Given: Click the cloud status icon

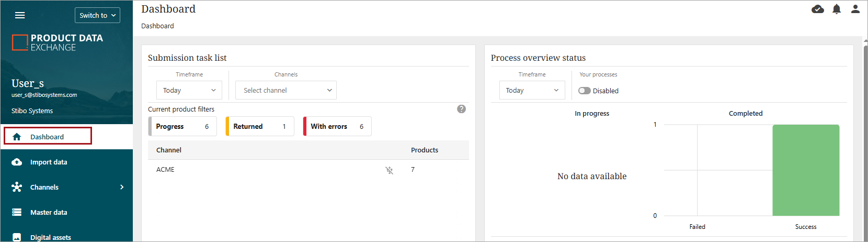Looking at the screenshot, I should pos(818,9).
